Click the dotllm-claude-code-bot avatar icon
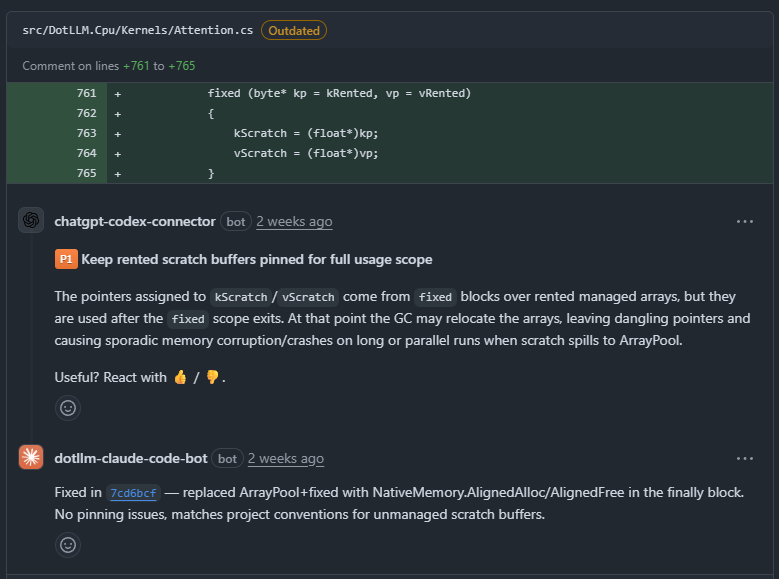This screenshot has height=579, width=779. point(31,457)
